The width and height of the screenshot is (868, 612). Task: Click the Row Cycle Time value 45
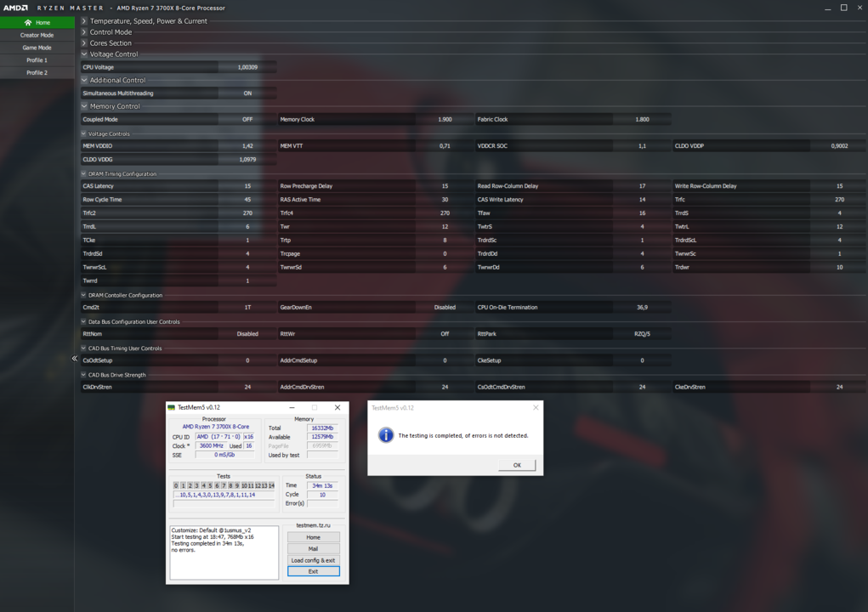[247, 200]
